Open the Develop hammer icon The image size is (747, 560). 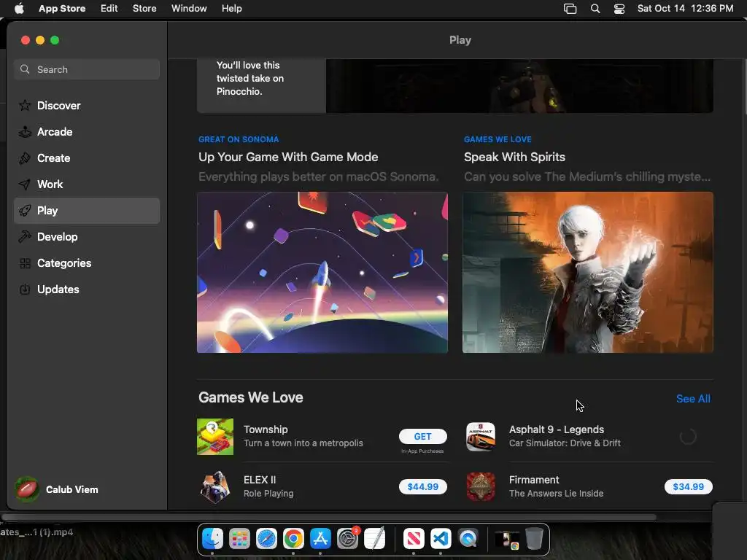click(25, 237)
